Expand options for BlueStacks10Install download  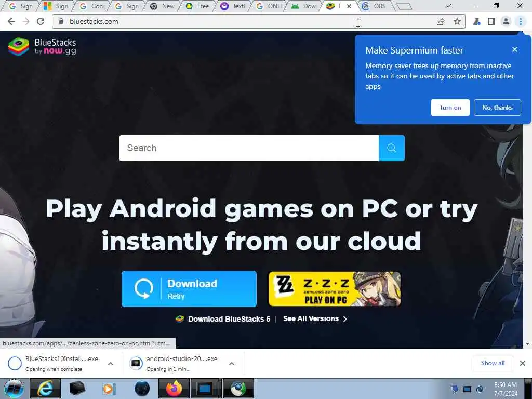[x=111, y=363]
